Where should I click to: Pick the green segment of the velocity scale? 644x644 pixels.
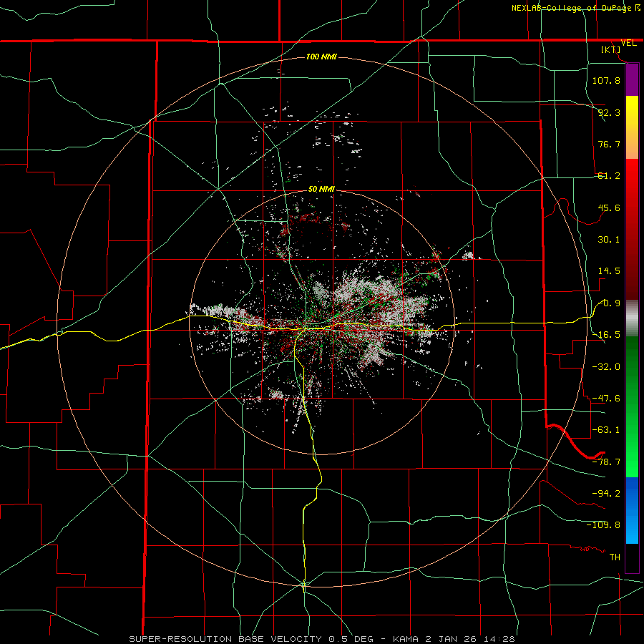pos(632,407)
